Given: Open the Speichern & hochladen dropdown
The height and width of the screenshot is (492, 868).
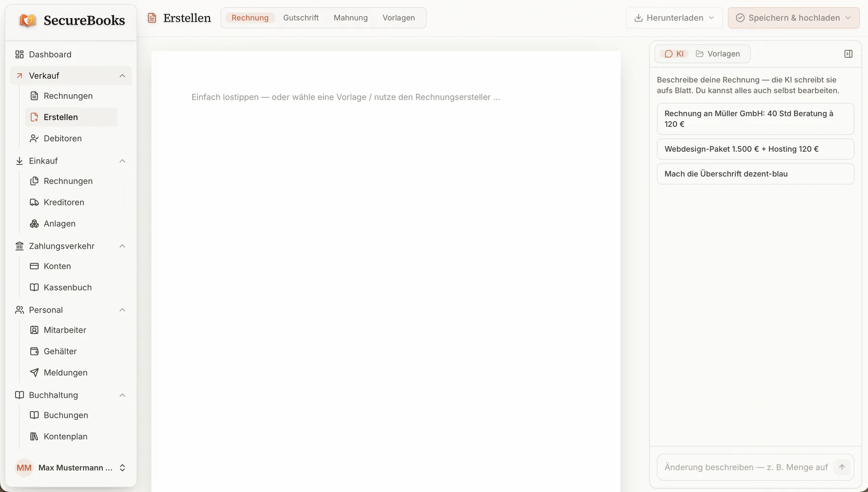Looking at the screenshot, I should 794,18.
